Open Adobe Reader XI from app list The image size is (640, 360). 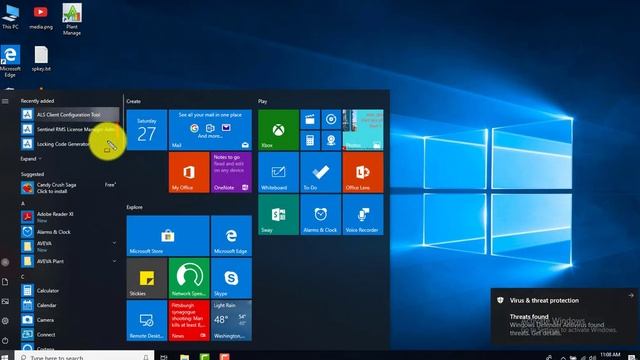[70, 217]
